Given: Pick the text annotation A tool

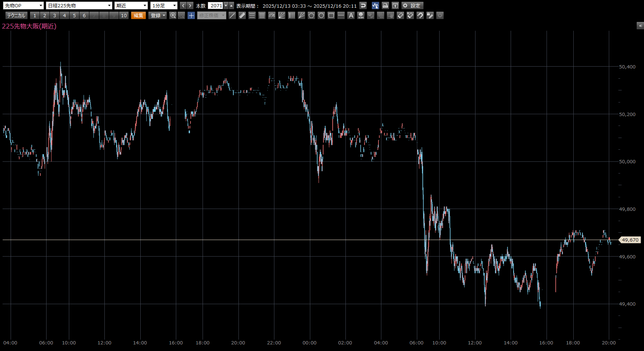Looking at the screenshot, I should (351, 15).
